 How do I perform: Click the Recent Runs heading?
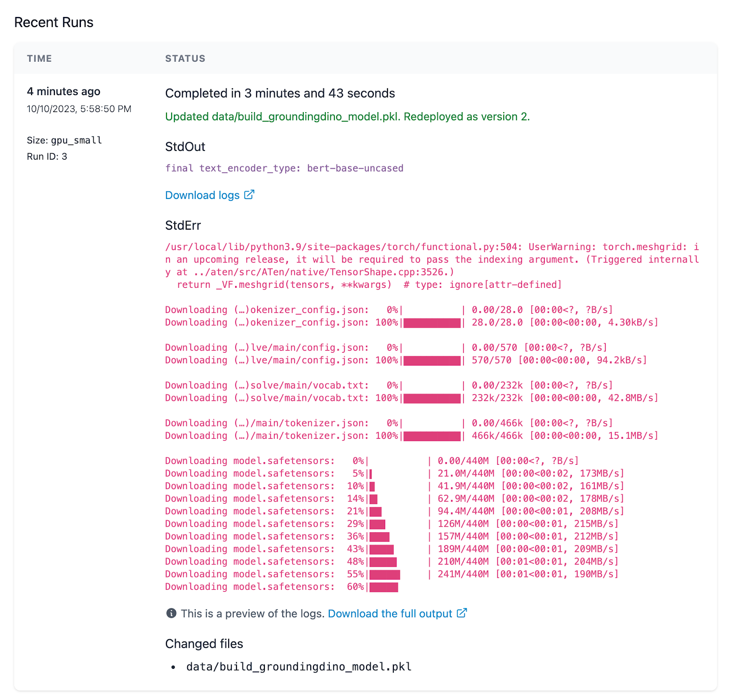pos(54,22)
